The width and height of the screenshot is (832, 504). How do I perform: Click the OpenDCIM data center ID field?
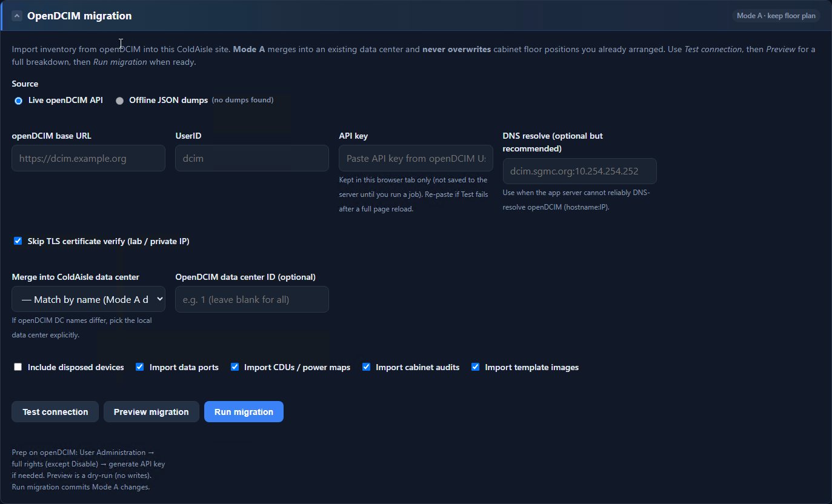[x=252, y=299]
